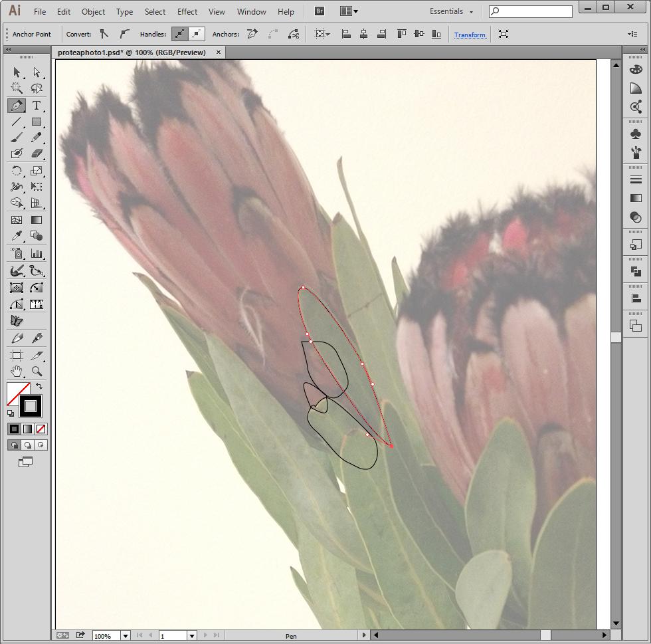Expand the status bar display menu arrow
The image size is (651, 644).
click(x=364, y=635)
